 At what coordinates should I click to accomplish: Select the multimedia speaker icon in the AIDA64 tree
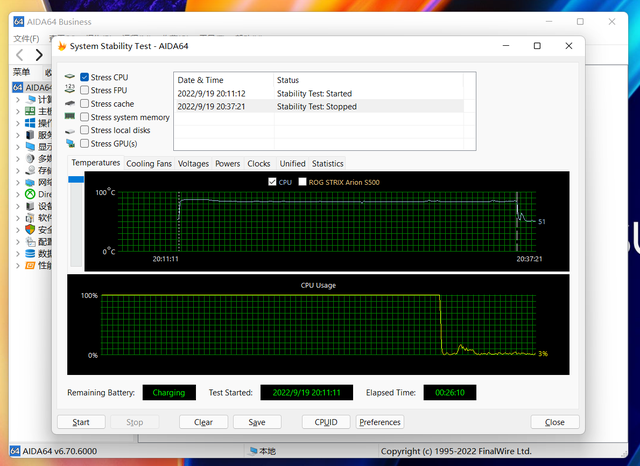[30, 158]
